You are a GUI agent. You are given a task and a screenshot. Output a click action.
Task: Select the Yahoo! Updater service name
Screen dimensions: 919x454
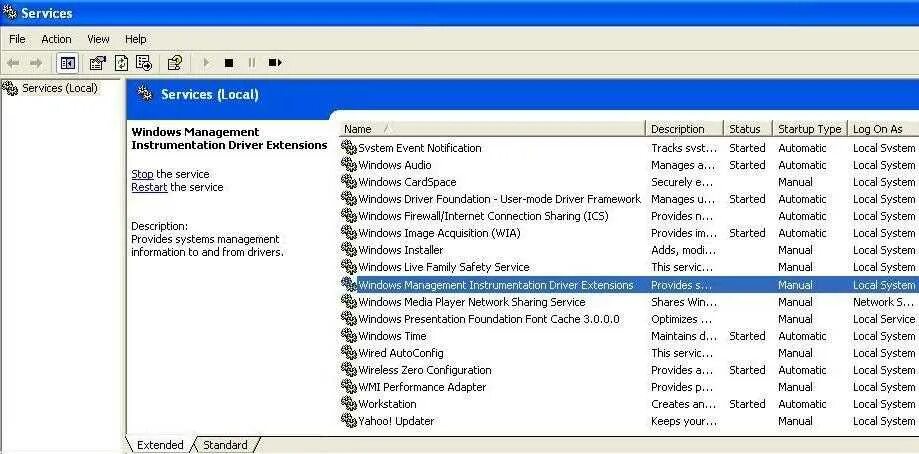[x=396, y=421]
